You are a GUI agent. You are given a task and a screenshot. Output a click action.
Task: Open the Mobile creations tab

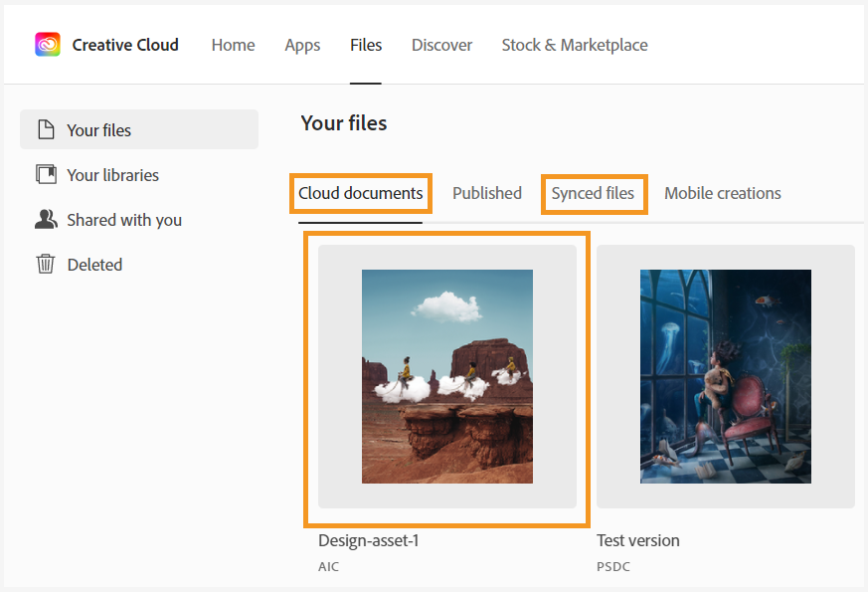coord(722,193)
